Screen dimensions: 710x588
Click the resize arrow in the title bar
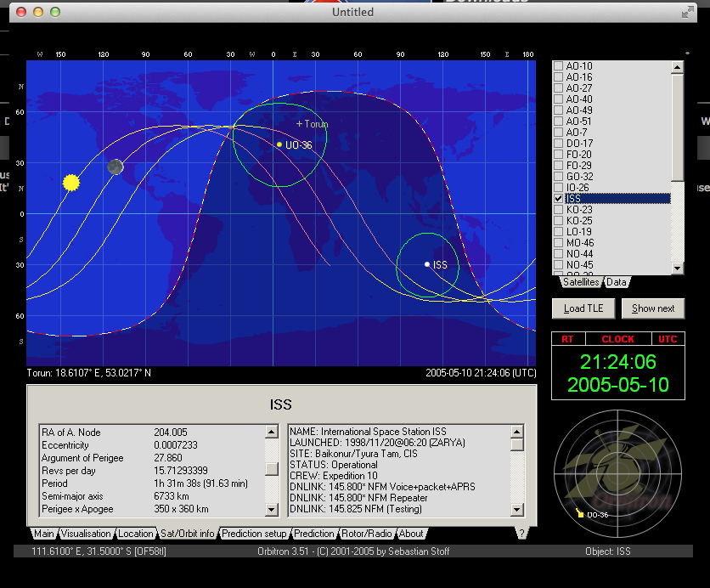tap(686, 12)
